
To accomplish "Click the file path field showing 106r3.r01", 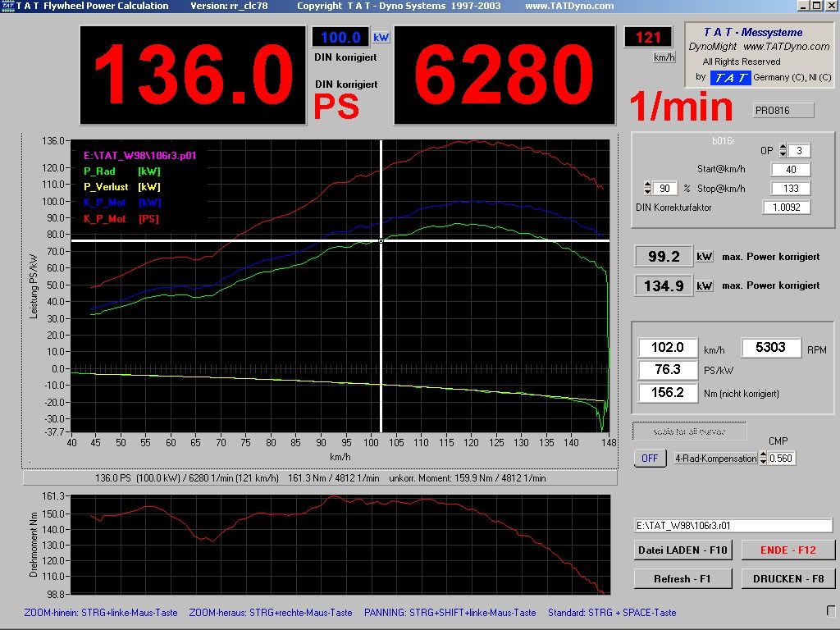I will [733, 525].
